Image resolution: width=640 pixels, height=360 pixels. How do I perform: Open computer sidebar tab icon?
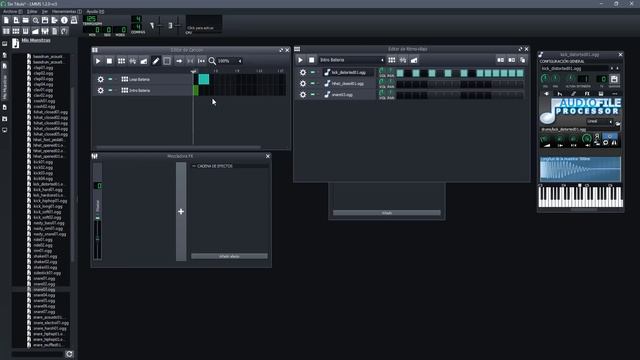point(4,130)
